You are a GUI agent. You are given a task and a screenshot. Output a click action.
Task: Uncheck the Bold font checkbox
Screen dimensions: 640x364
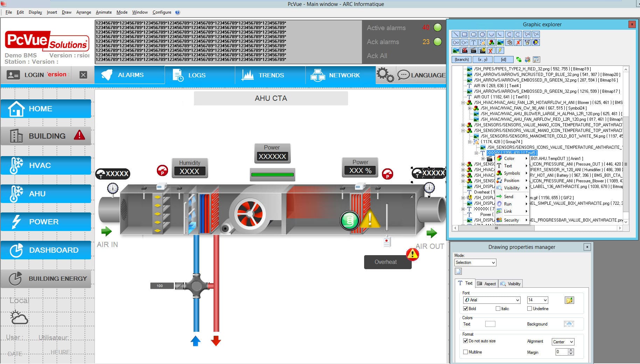click(466, 308)
